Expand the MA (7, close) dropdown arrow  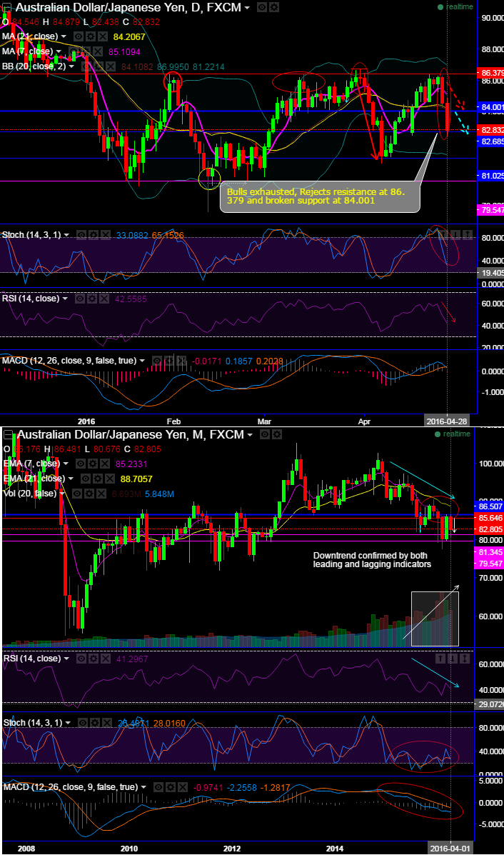(59, 52)
